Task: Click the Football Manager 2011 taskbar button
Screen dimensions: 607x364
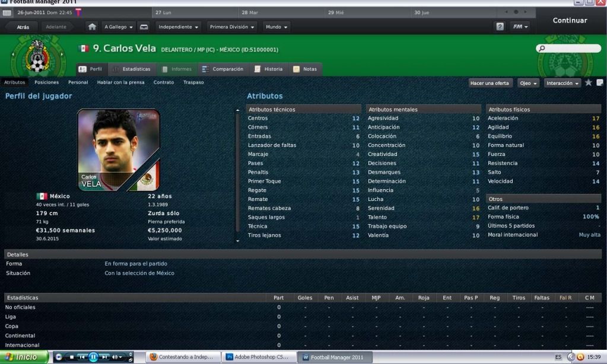Action: pos(335,357)
